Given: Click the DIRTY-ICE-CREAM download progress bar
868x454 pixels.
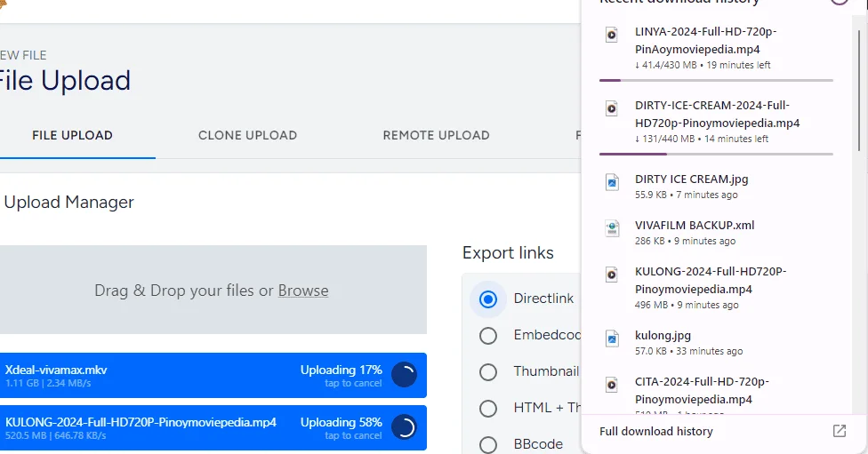Looking at the screenshot, I should (x=716, y=154).
